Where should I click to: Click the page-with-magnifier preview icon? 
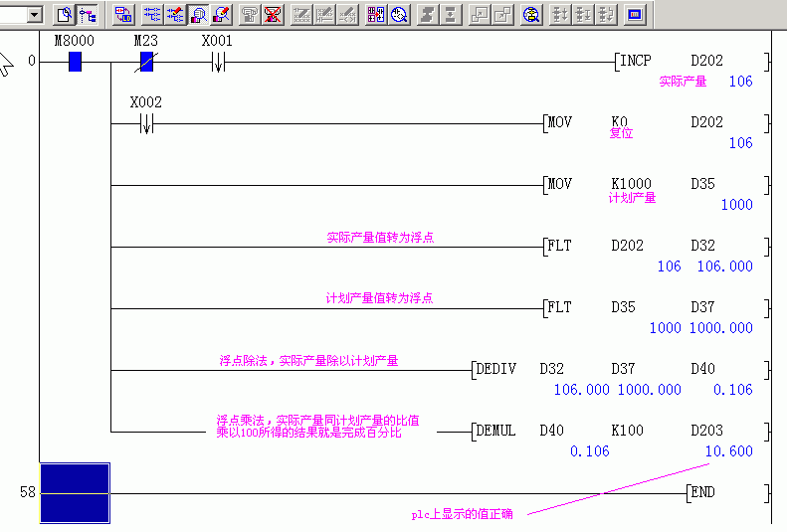(x=65, y=15)
